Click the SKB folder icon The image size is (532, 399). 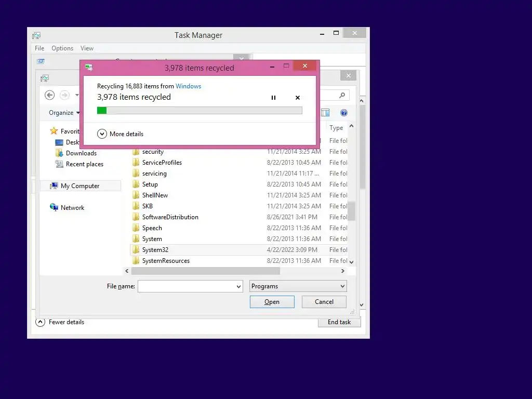tap(136, 206)
